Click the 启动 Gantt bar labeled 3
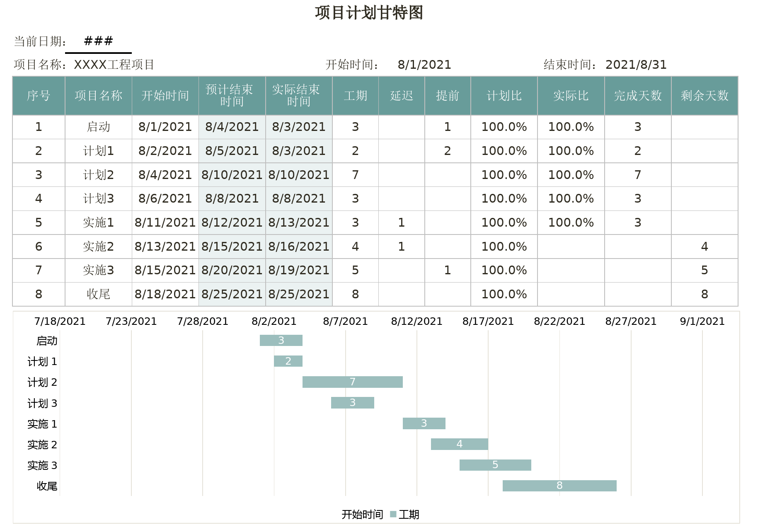Screen dimensions: 782x532 281,340
